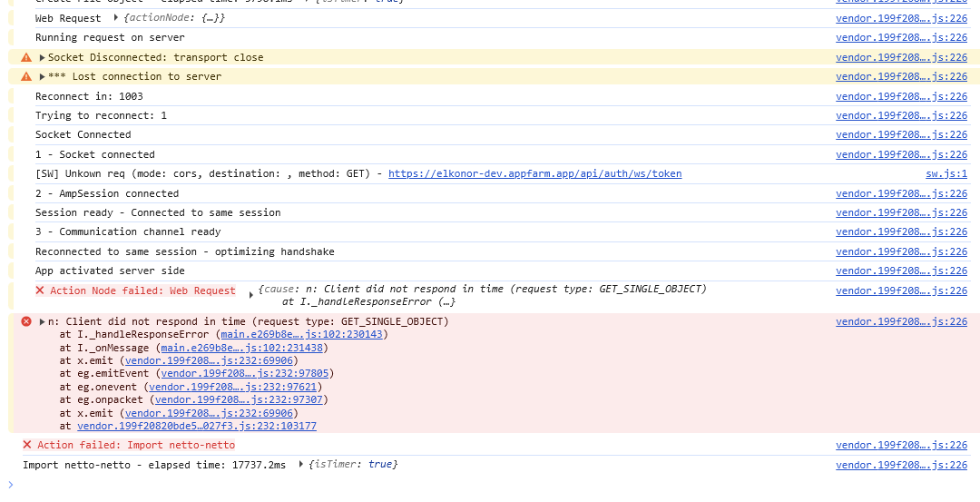Collapse the Client did not respond stack trace
Screen dimensions: 980x502
43,321
